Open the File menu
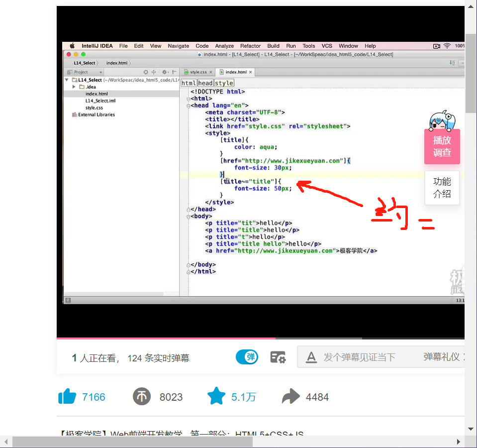 (x=123, y=46)
